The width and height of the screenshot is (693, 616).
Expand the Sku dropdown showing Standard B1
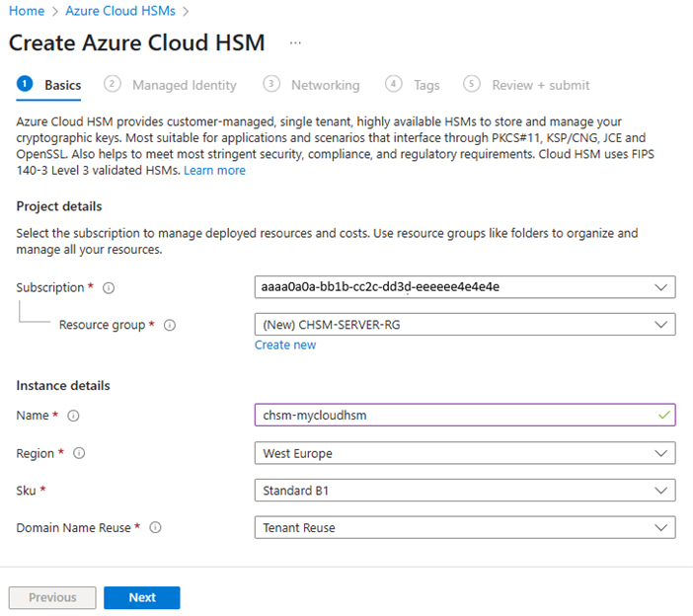[464, 491]
